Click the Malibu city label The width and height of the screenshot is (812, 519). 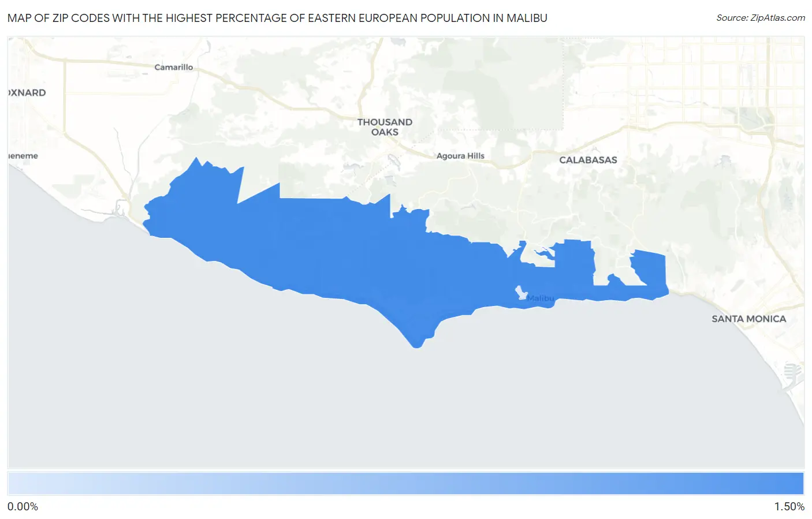[x=541, y=298]
